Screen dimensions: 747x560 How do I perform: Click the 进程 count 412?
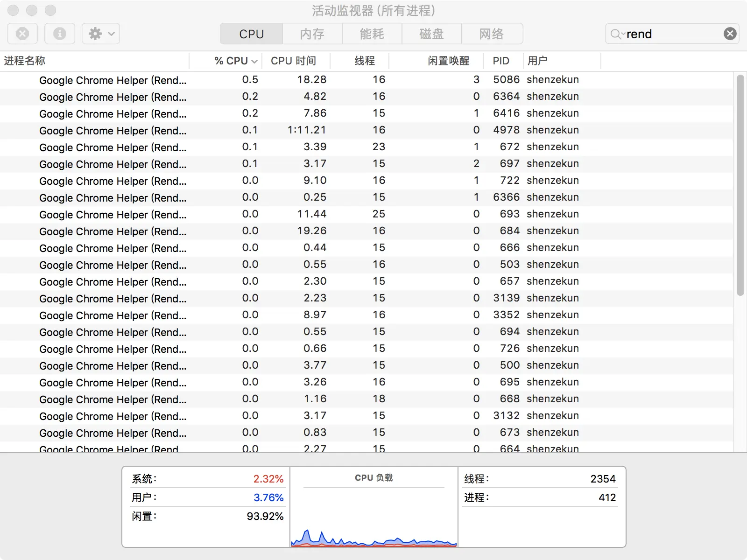pyautogui.click(x=607, y=497)
